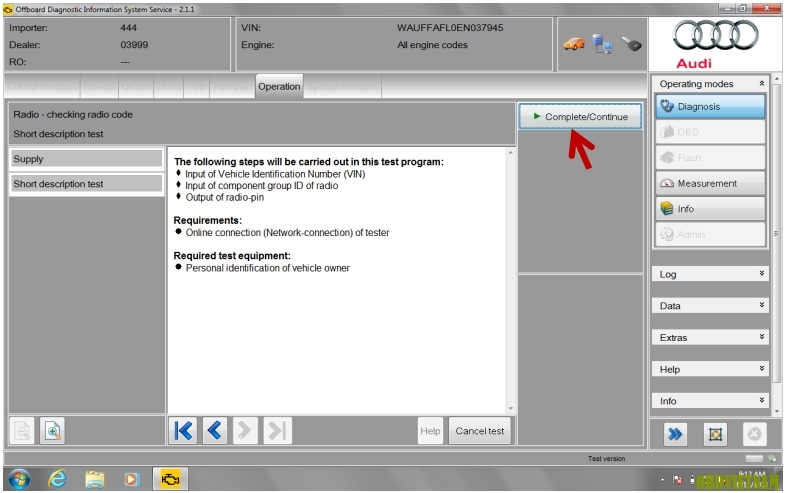Viewport: 786px width, 493px height.
Task: Click the orange car vehicle icon
Action: pyautogui.click(x=574, y=44)
